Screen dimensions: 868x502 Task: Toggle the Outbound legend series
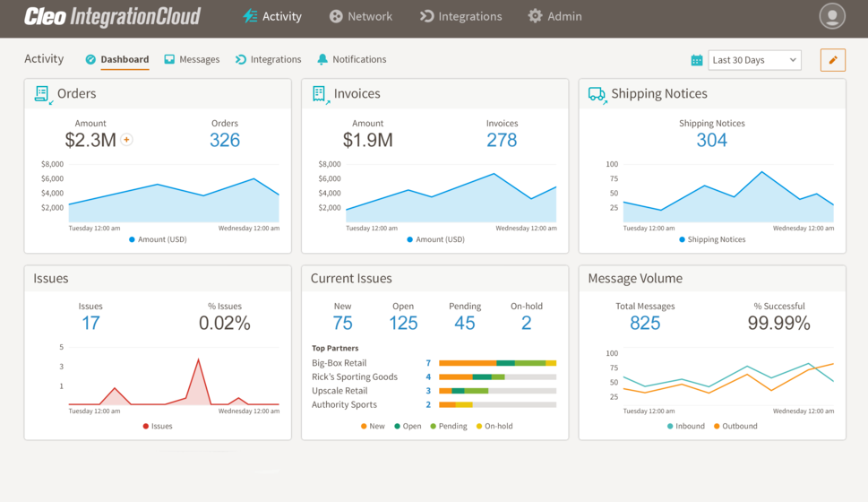pos(735,426)
